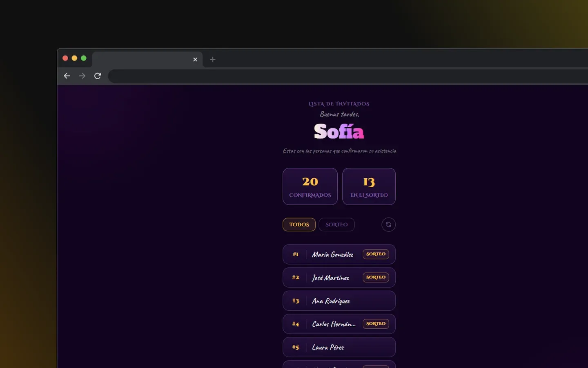Click the #4 rank number

tap(296, 324)
